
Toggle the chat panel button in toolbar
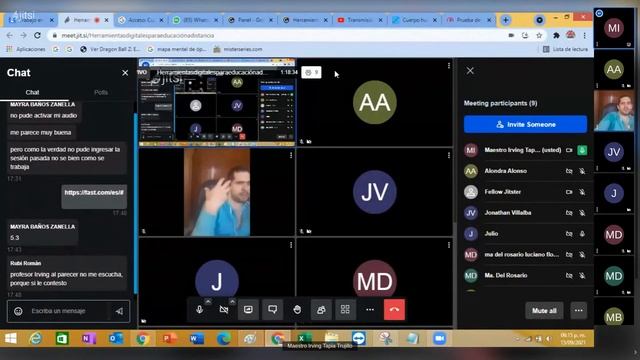point(272,310)
